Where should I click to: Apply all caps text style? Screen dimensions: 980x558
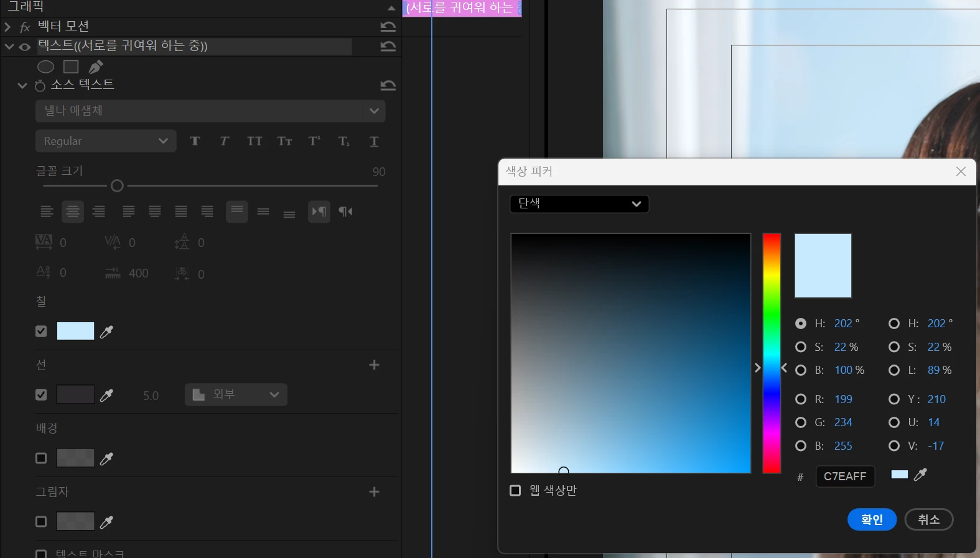click(x=254, y=141)
